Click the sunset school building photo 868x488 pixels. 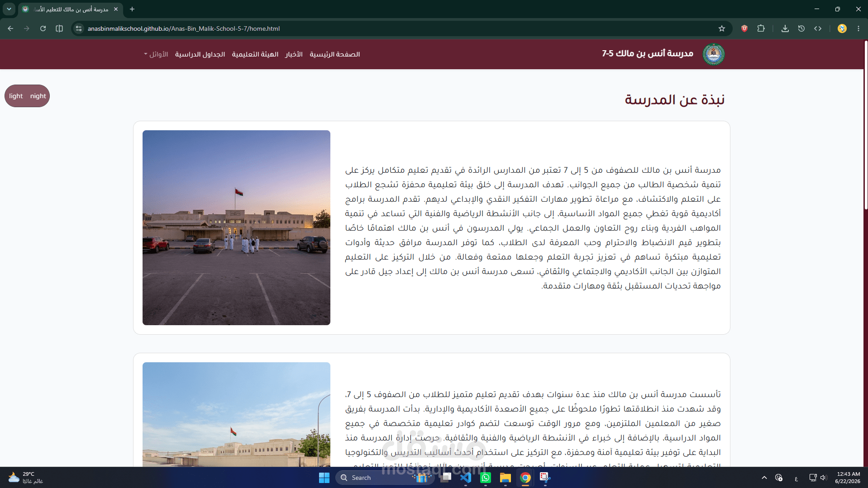click(236, 227)
